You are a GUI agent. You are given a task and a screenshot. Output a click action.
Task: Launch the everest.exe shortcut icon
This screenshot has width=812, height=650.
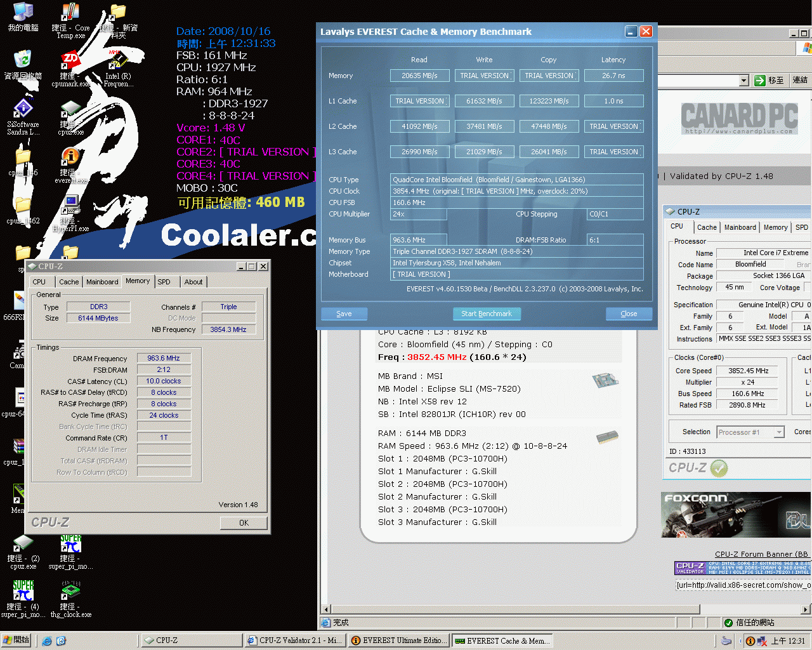(70, 156)
